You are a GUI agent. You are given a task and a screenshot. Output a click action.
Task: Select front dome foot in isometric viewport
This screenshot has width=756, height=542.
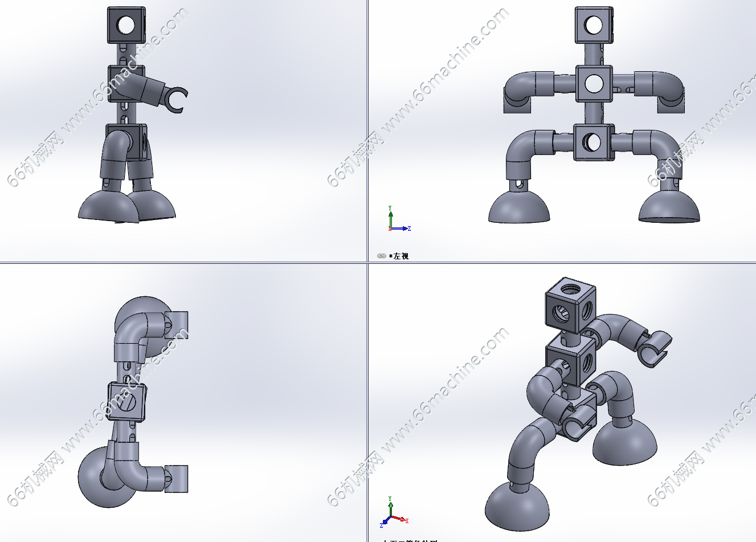click(517, 506)
